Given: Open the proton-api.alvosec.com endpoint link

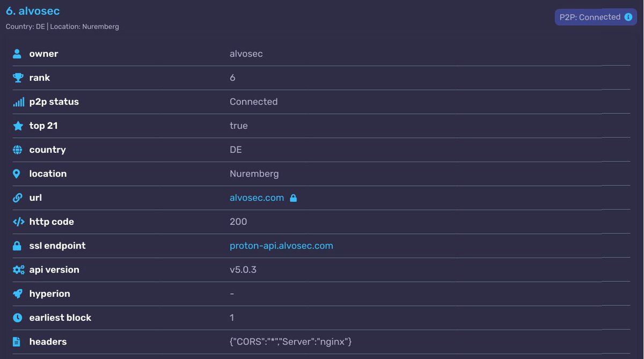Looking at the screenshot, I should click(x=281, y=246).
